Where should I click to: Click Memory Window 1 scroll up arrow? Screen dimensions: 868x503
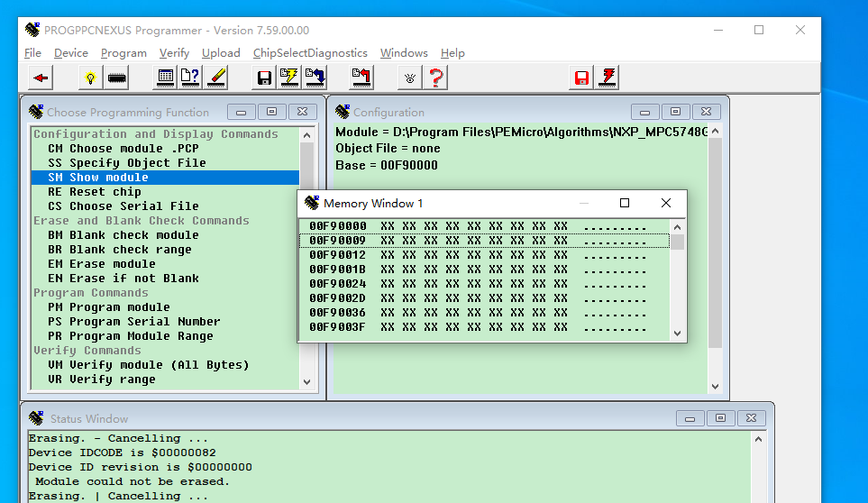pos(677,227)
